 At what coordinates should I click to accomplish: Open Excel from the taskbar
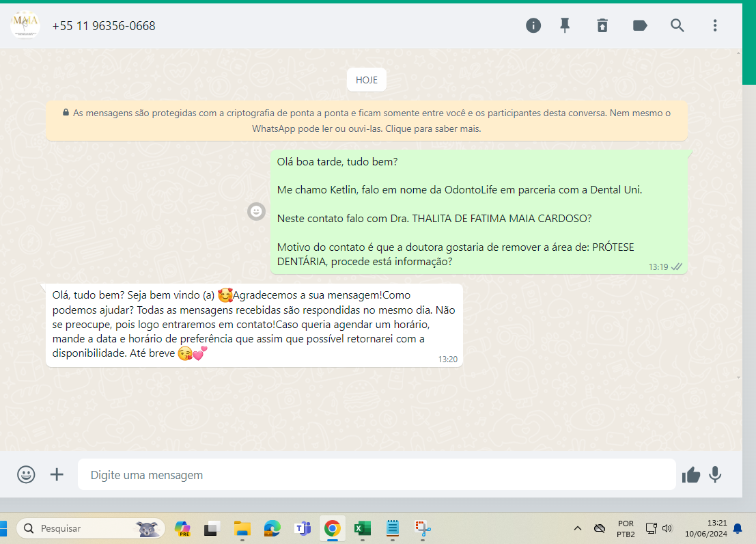point(363,528)
